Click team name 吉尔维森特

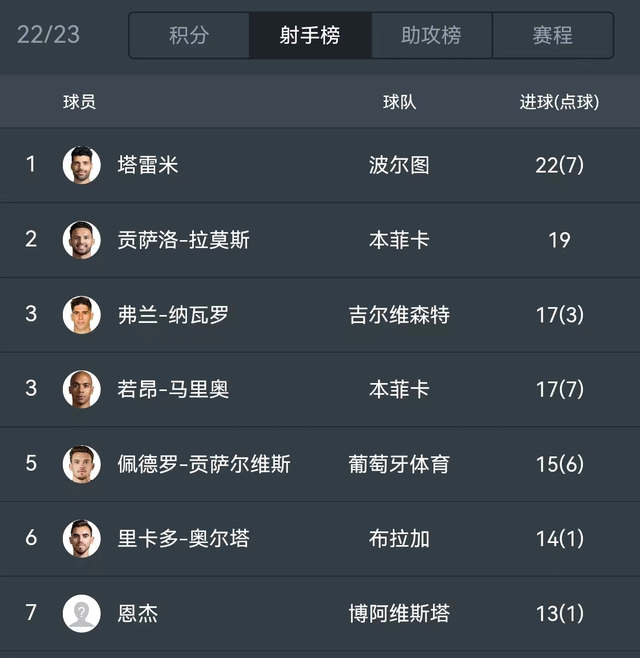[399, 315]
